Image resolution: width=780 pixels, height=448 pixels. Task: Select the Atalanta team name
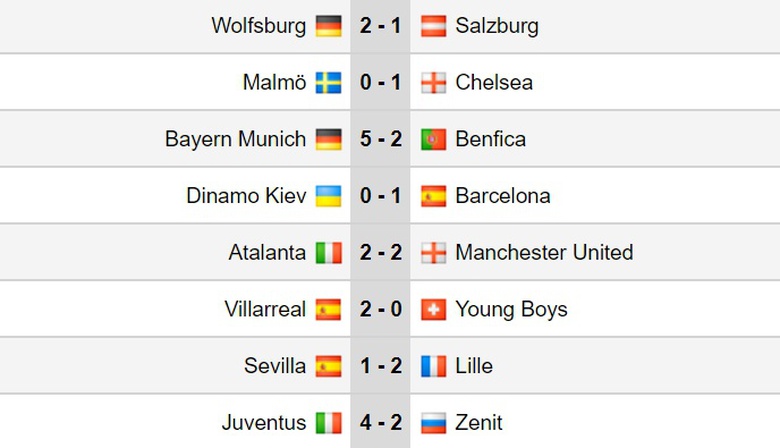click(267, 253)
